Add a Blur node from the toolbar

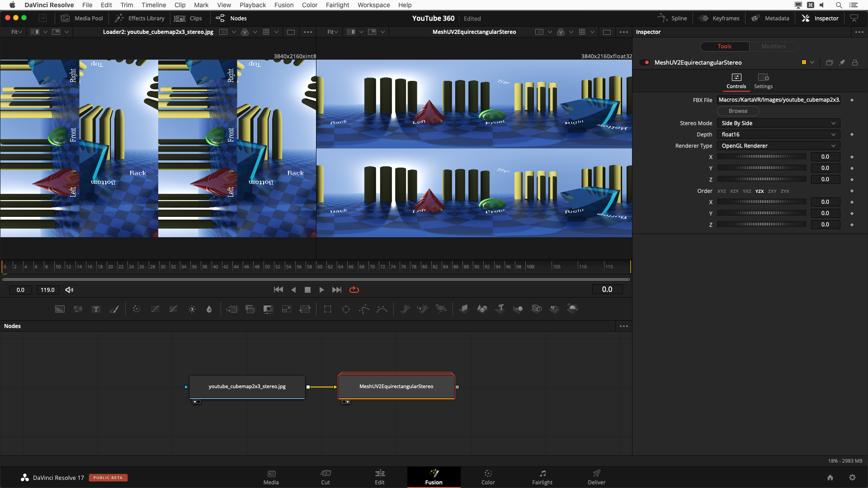209,309
